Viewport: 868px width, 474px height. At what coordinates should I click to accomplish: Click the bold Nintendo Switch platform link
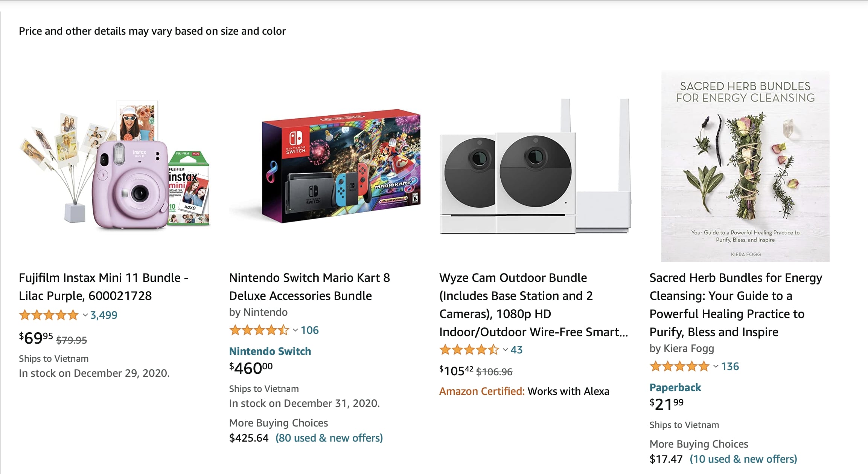[270, 352]
